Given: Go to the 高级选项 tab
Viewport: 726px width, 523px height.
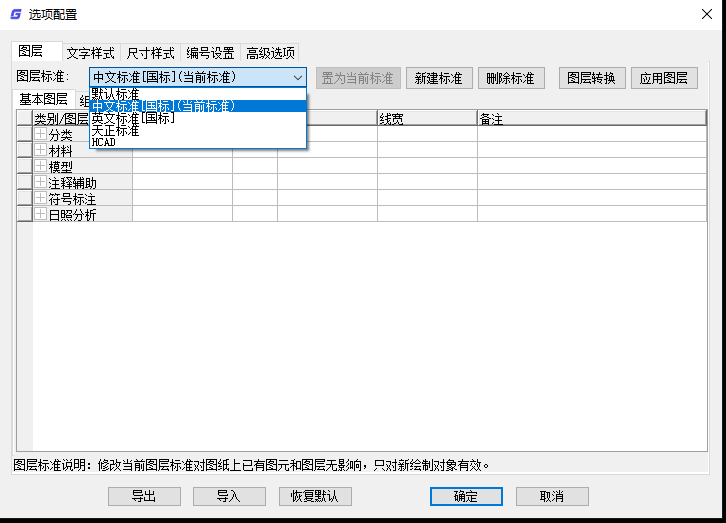Looking at the screenshot, I should [271, 53].
